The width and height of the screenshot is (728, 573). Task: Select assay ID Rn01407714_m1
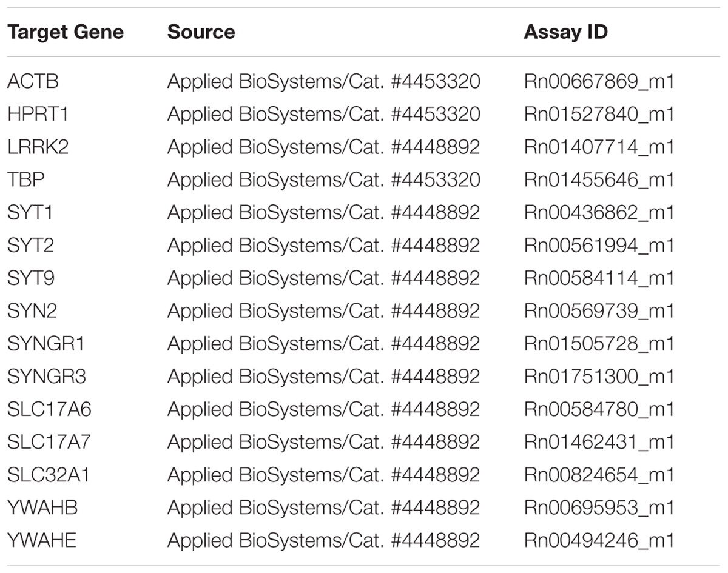599,147
